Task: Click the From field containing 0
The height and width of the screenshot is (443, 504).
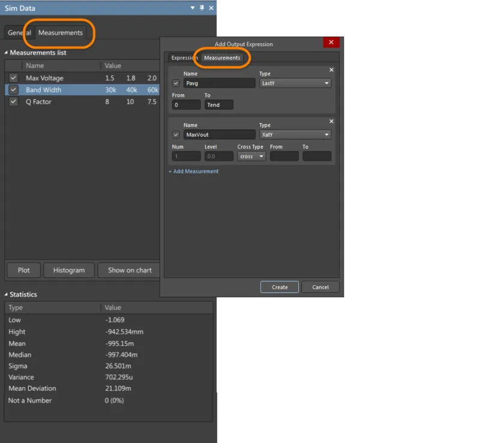Action: [x=187, y=105]
